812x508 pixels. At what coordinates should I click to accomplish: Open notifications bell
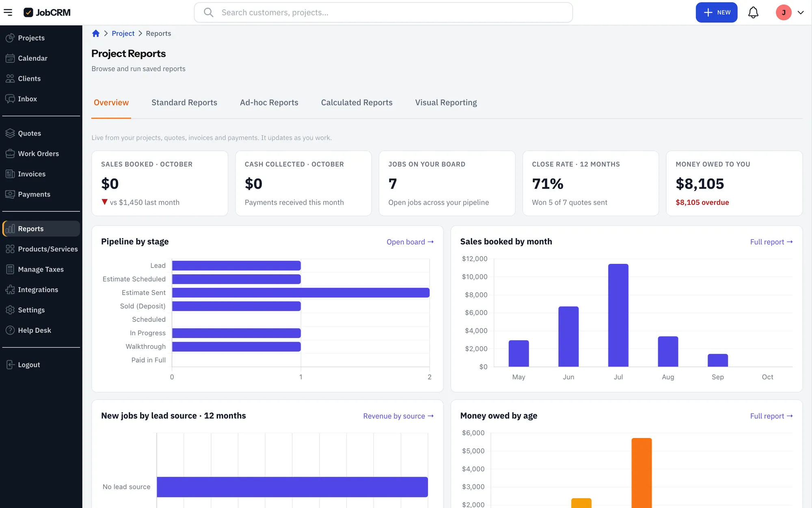coord(753,13)
